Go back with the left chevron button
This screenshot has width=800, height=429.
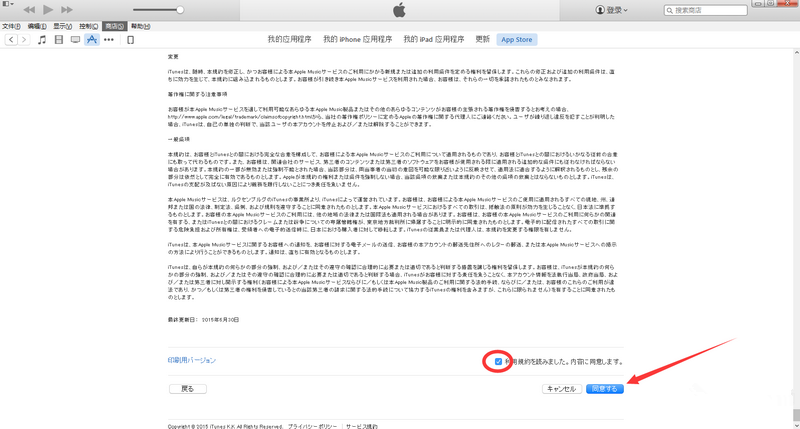tap(11, 40)
